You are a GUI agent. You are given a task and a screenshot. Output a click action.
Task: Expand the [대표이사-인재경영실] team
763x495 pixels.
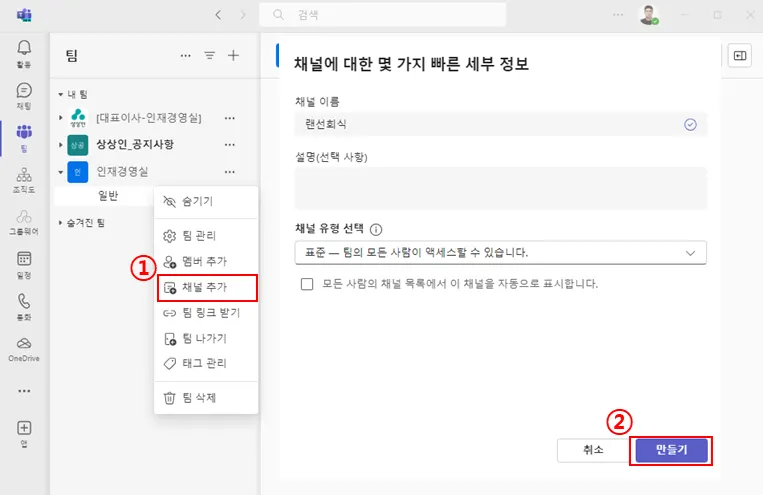60,118
